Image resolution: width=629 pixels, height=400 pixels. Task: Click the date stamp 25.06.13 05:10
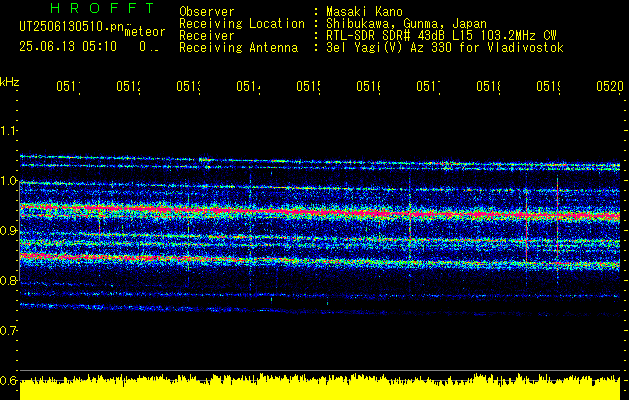pos(68,47)
